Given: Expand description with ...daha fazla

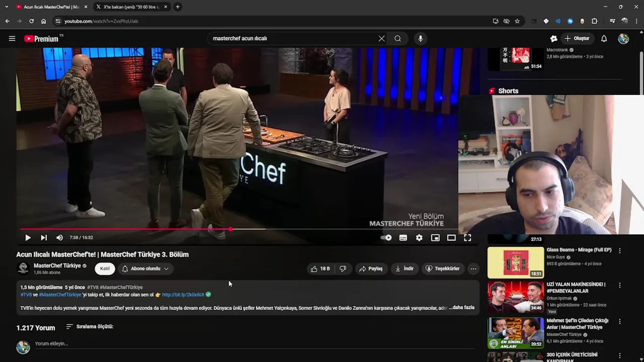Looking at the screenshot, I should (461, 307).
